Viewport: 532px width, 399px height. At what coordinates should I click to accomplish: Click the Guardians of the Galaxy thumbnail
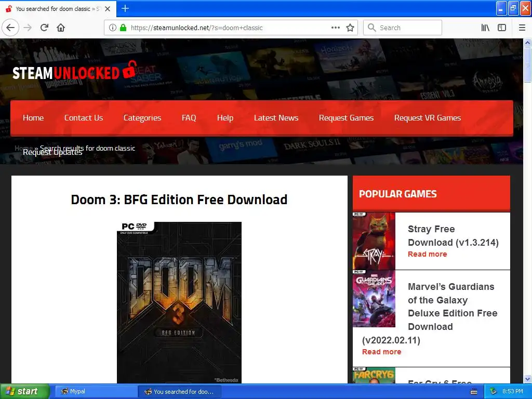pyautogui.click(x=374, y=299)
